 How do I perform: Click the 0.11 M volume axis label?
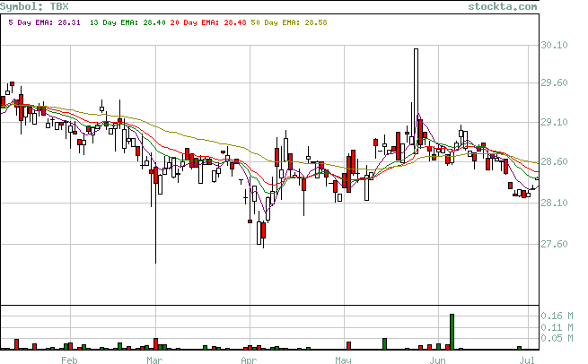click(x=557, y=327)
